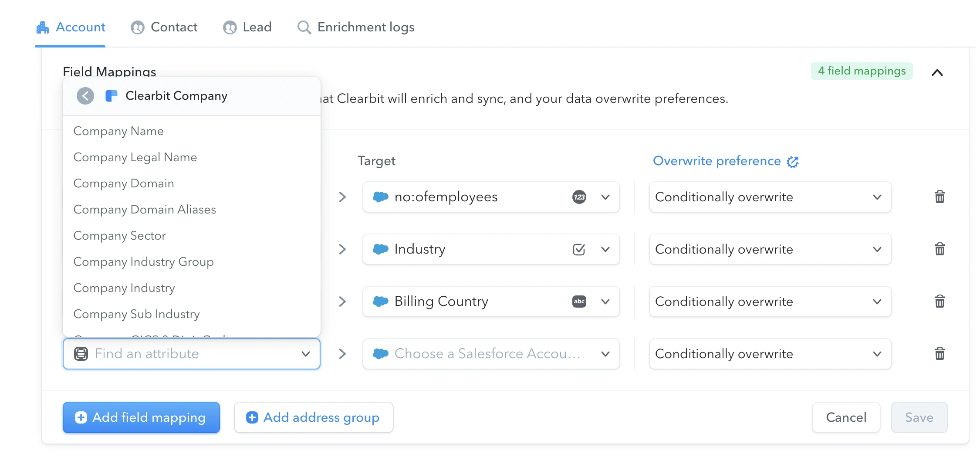The height and width of the screenshot is (461, 980).
Task: Click the Overwrite preference settings icon
Action: (x=793, y=162)
